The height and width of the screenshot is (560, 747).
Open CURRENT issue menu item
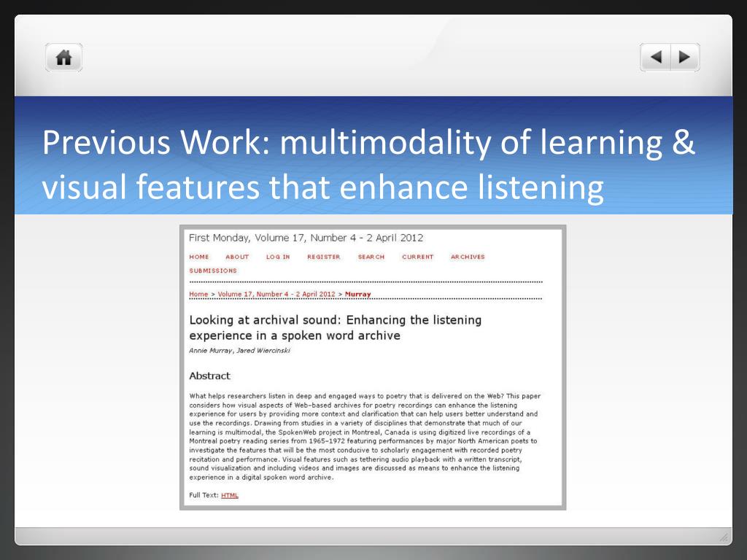(417, 257)
